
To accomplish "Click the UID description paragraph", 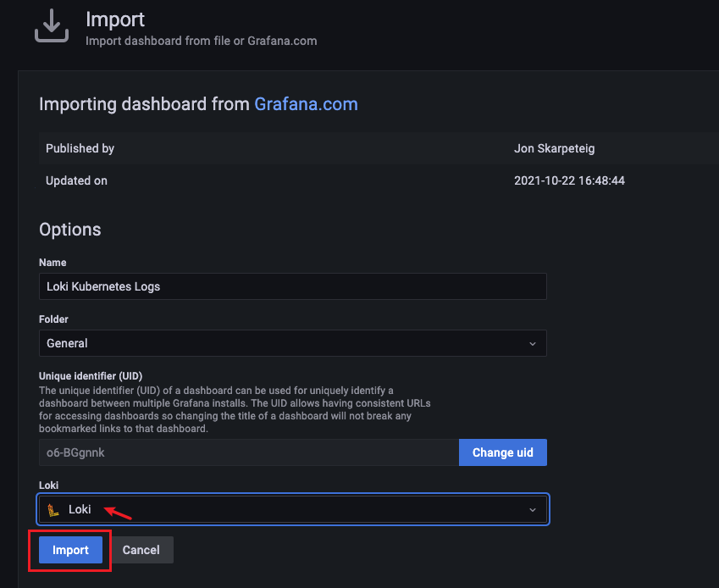I will tap(235, 409).
